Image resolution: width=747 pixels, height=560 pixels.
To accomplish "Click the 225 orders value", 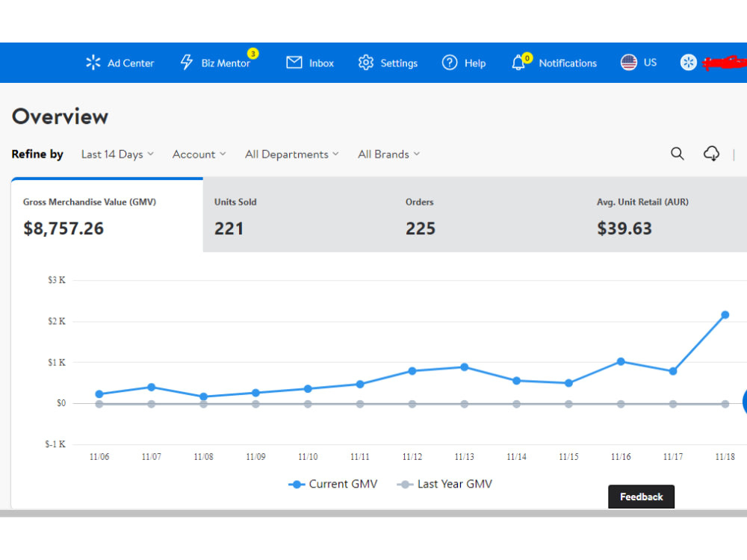I will (420, 228).
